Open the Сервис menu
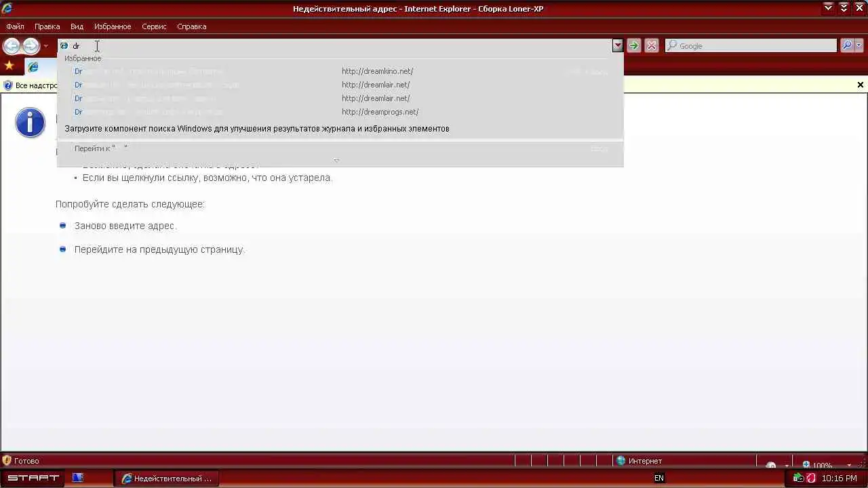The image size is (868, 488). (x=154, y=26)
